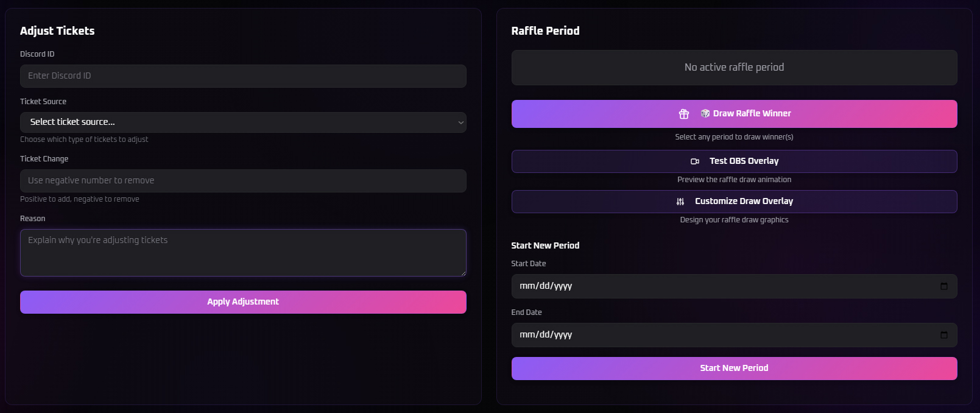The height and width of the screenshot is (413, 980).
Task: Launch Test OBS Overlay
Action: pyautogui.click(x=735, y=161)
